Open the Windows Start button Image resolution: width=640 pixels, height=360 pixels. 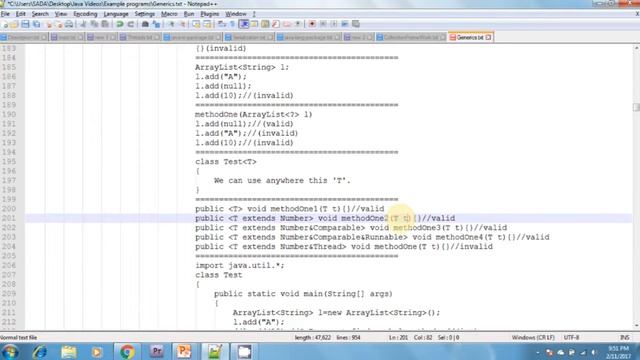[x=10, y=351]
